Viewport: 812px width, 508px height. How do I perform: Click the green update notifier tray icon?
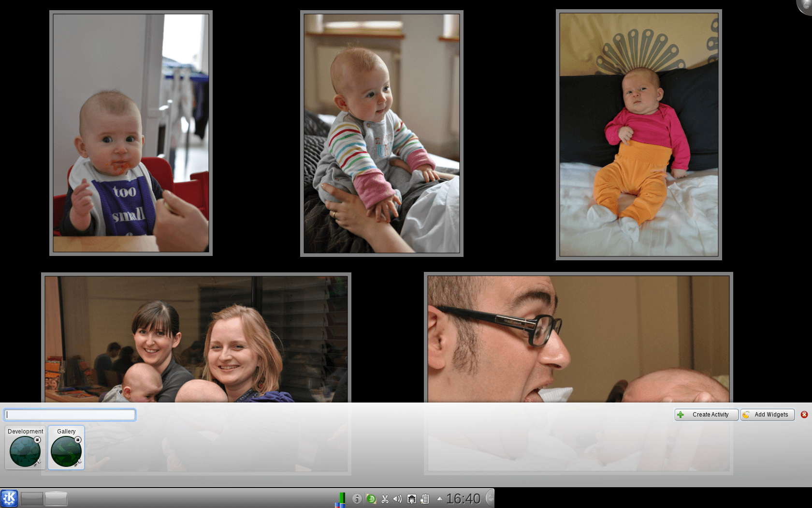pyautogui.click(x=371, y=499)
